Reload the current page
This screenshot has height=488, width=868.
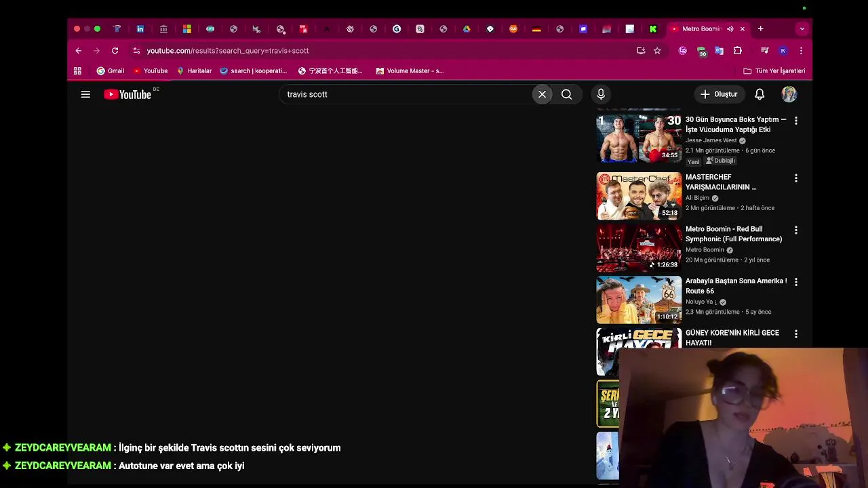(x=115, y=51)
